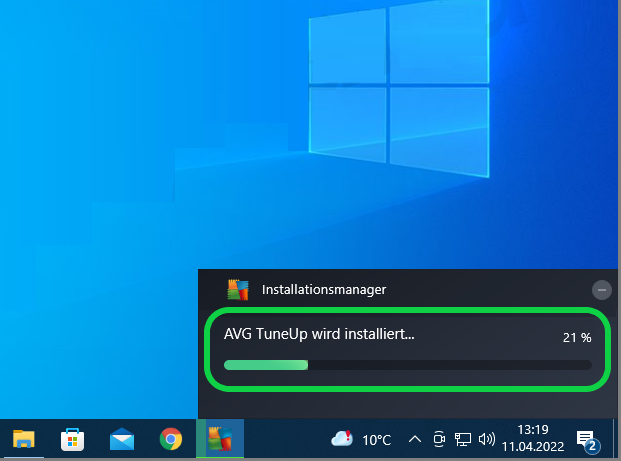Open the clock showing 13:19 11.04.2022
Image resolution: width=621 pixels, height=461 pixels.
tap(533, 438)
